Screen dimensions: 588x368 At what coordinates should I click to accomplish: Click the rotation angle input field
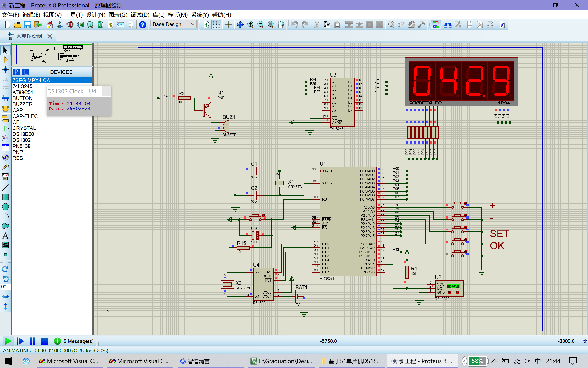click(5, 287)
